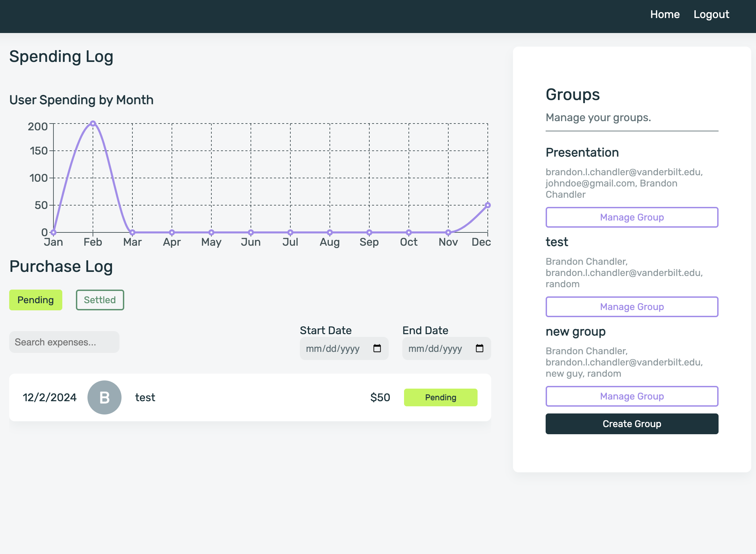Click the June data point on chart

click(x=251, y=232)
